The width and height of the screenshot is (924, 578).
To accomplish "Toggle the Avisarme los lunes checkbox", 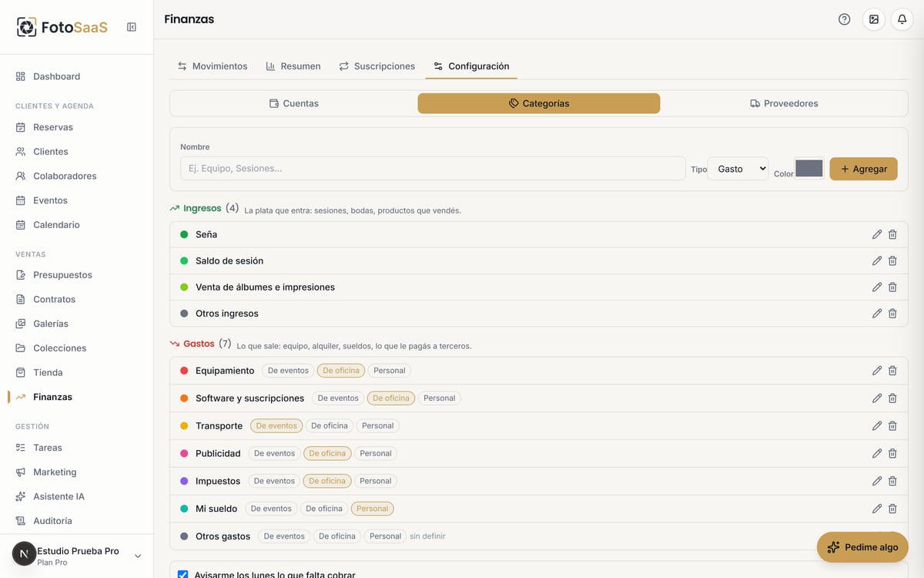I will tap(182, 575).
